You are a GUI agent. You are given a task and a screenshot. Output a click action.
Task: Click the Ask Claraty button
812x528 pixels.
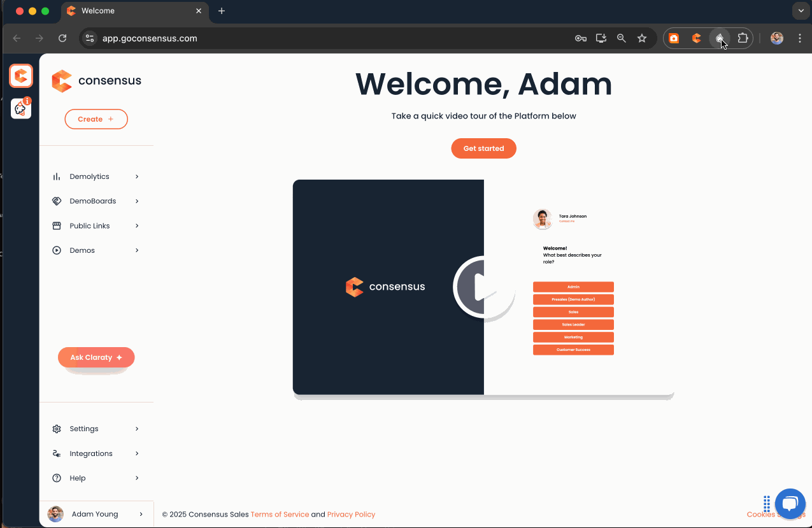click(96, 357)
